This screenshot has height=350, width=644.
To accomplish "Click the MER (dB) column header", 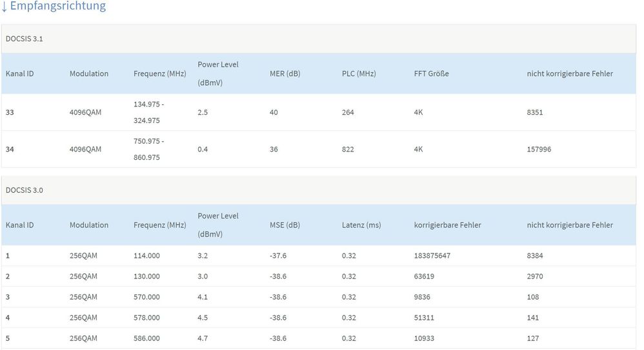I will tap(285, 73).
